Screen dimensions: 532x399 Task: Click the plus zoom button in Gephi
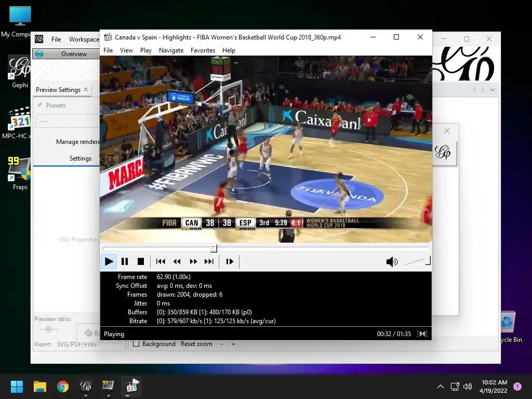pos(233,344)
